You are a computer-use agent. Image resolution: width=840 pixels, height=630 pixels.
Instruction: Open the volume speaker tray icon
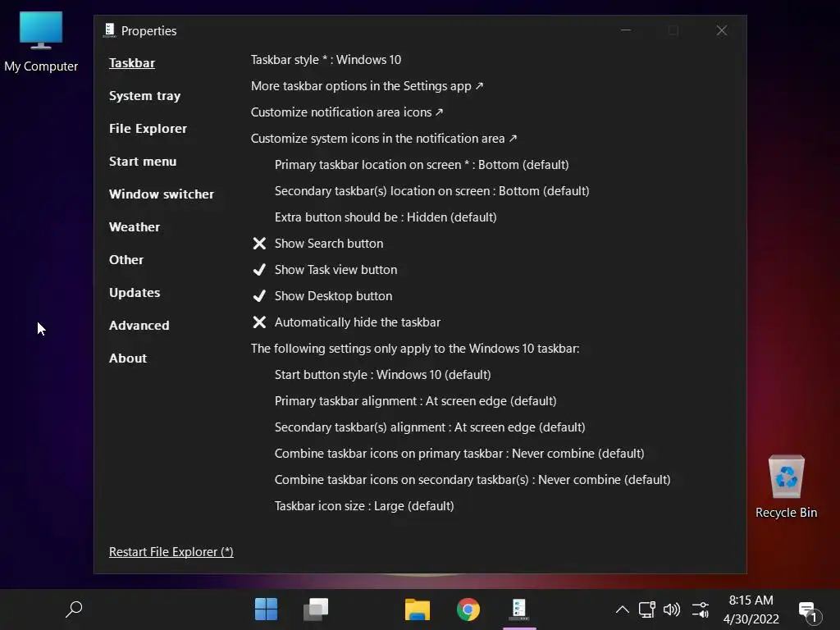pyautogui.click(x=671, y=609)
